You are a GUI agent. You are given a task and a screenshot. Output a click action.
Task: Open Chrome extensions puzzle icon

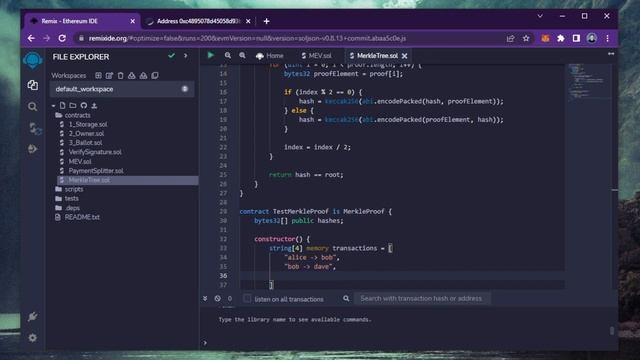[561, 38]
